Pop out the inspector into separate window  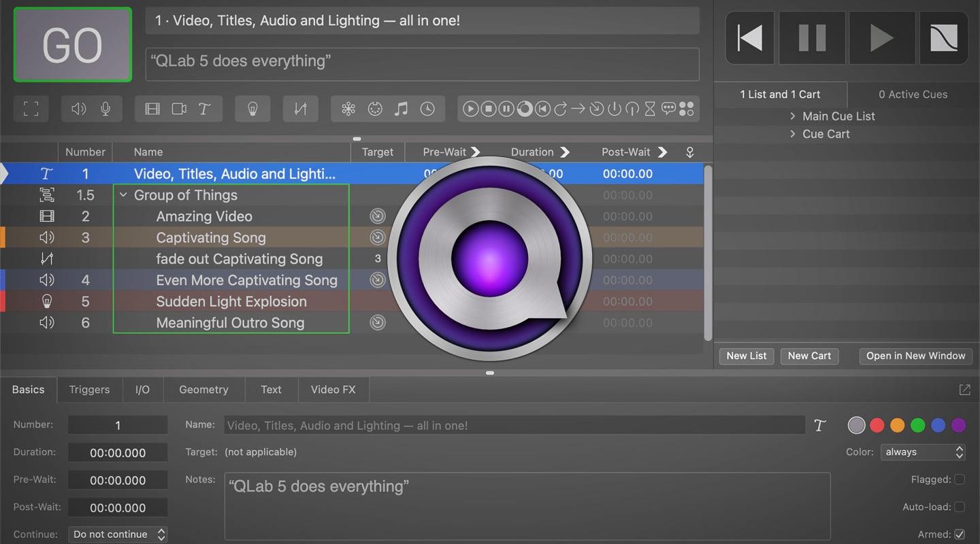[964, 390]
